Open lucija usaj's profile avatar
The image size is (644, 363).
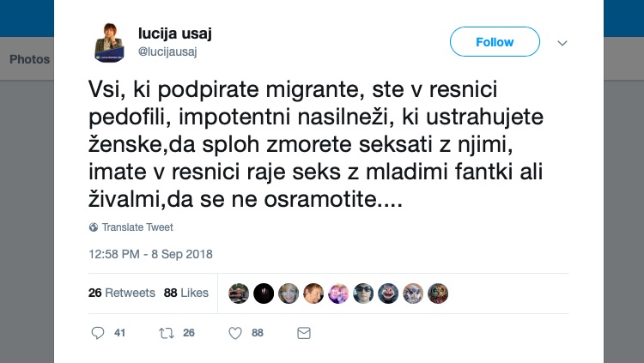[x=111, y=42]
